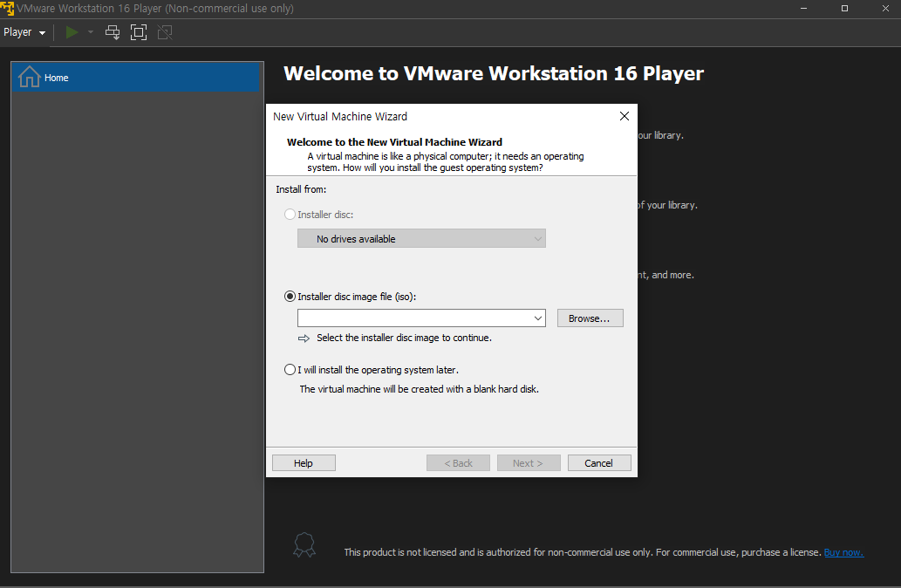Click into the ISO file path field
This screenshot has width=901, height=588.
(x=413, y=318)
